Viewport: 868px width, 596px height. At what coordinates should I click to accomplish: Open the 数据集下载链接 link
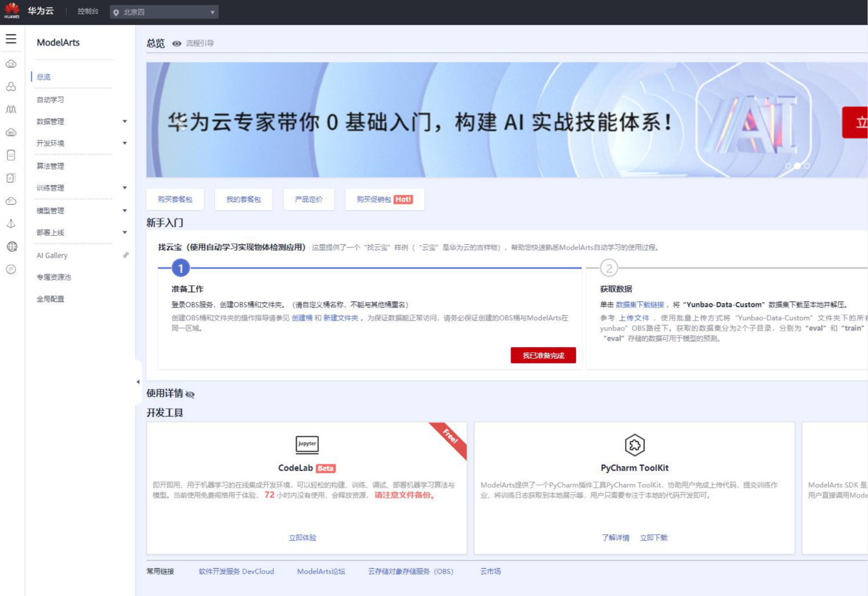pyautogui.click(x=640, y=305)
